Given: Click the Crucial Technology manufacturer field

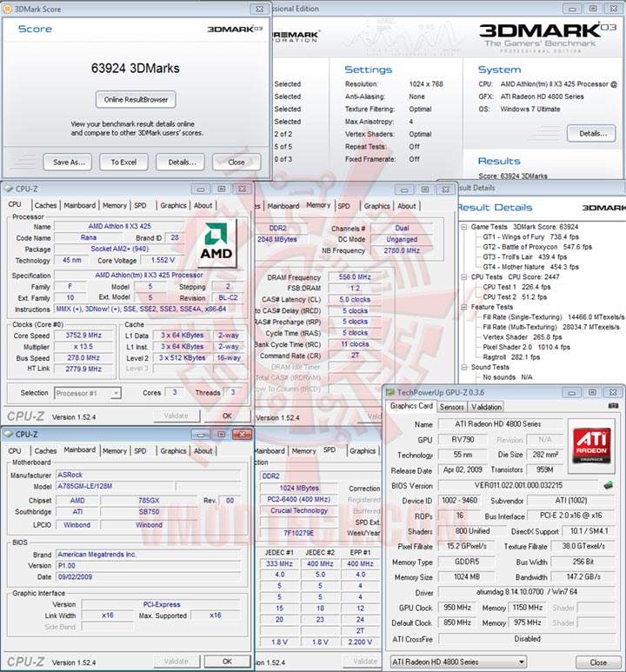Looking at the screenshot, I should click(298, 510).
